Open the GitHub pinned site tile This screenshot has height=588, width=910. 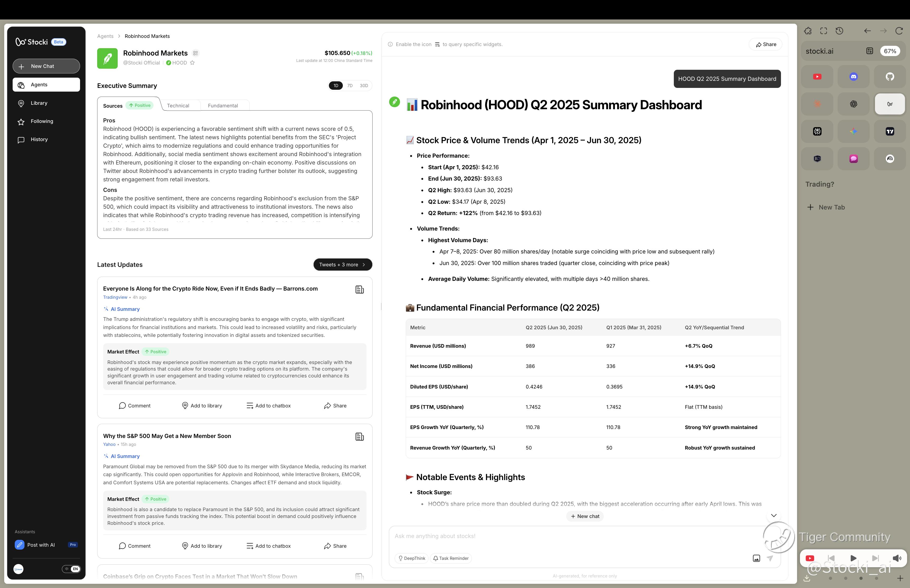tap(889, 77)
